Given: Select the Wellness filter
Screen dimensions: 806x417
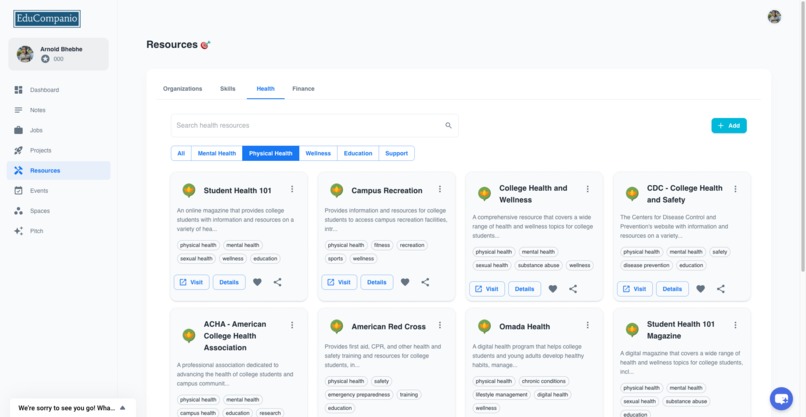Looking at the screenshot, I should [x=318, y=153].
